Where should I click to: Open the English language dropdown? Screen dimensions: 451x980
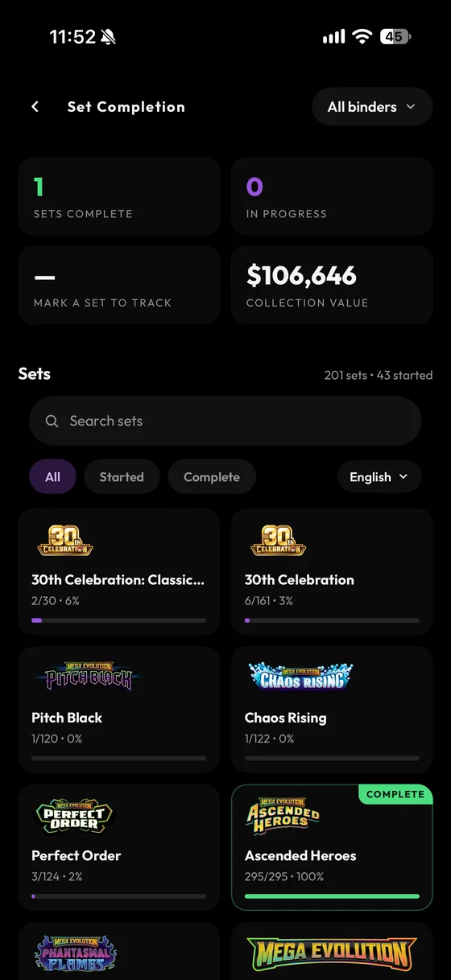click(379, 477)
